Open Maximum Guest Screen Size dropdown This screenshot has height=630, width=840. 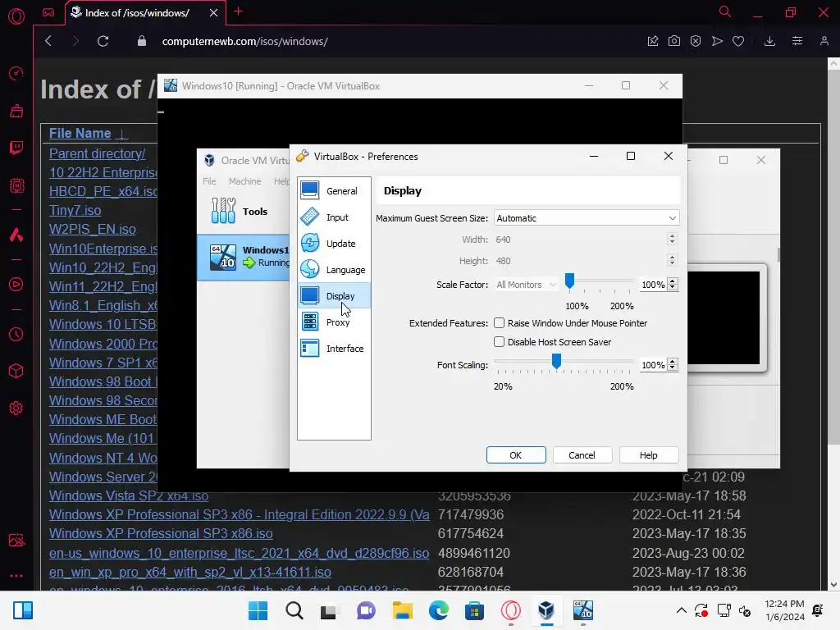(x=586, y=218)
